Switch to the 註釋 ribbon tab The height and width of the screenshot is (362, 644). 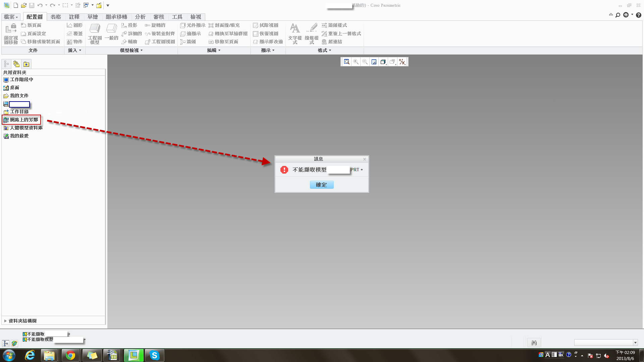[x=74, y=17]
